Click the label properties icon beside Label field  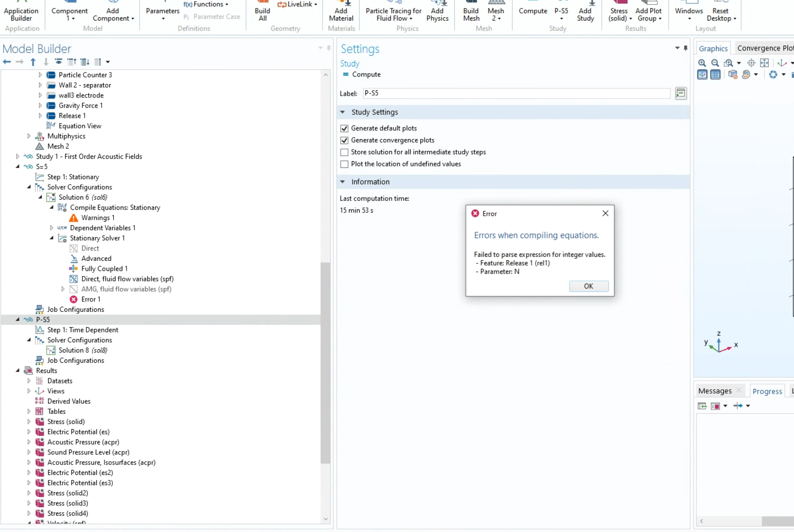[x=681, y=93]
